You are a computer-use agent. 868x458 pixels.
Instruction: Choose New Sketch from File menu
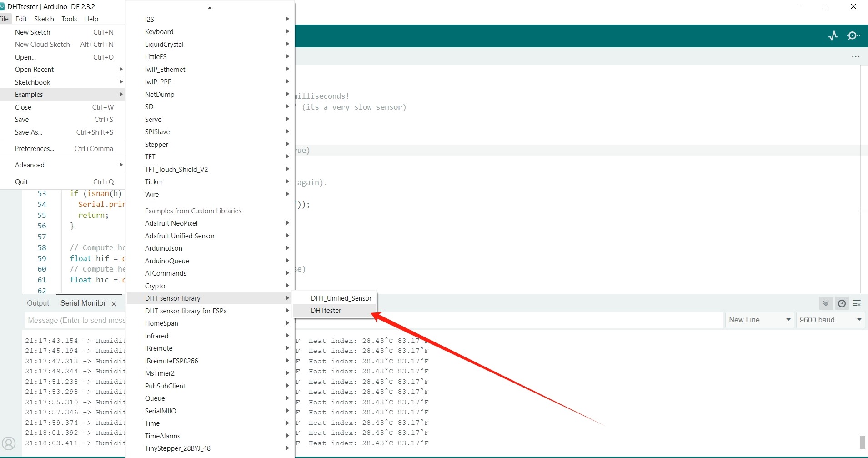63,32
